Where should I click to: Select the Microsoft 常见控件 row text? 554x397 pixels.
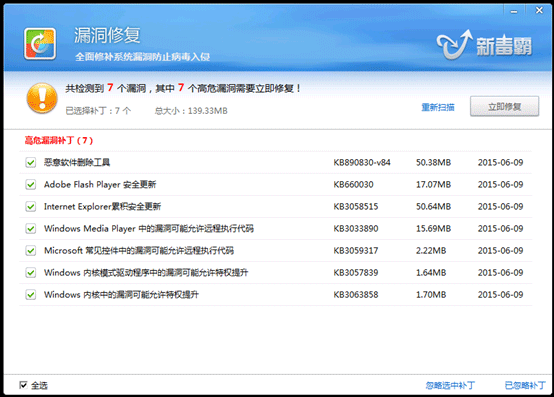click(139, 250)
